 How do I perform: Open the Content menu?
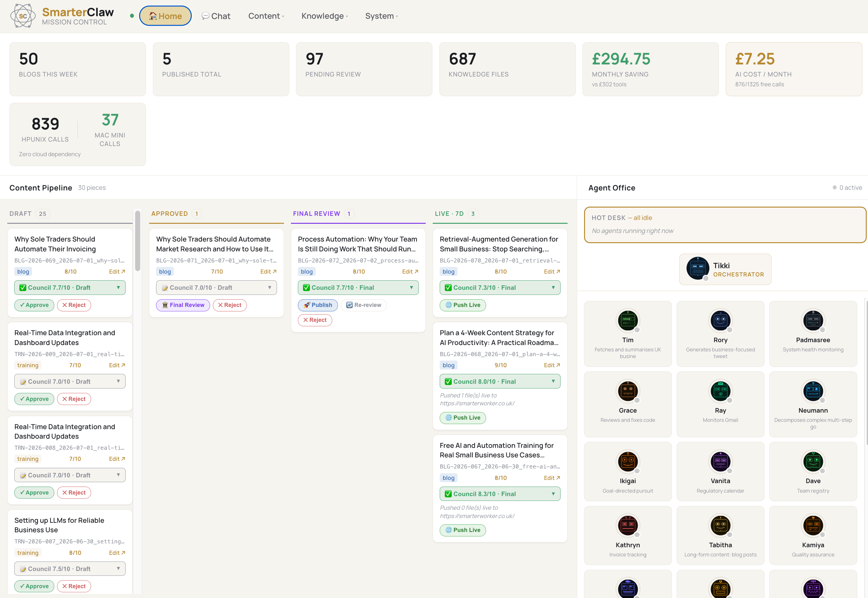pos(266,16)
